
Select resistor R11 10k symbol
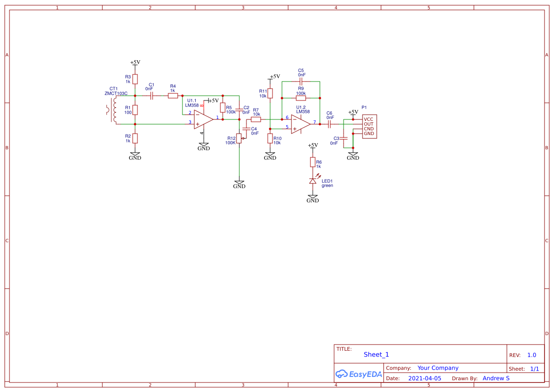tap(270, 93)
